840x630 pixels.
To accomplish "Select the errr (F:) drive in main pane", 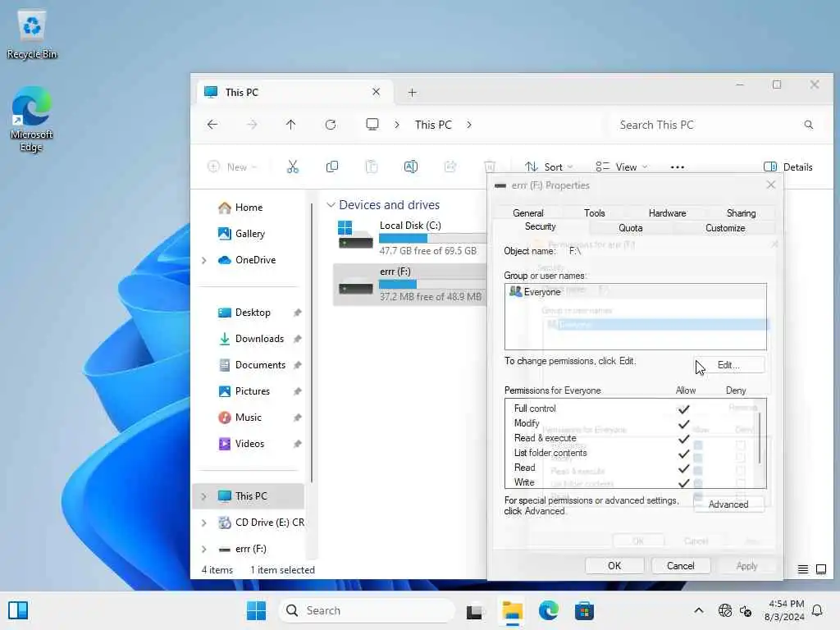I will [409, 284].
